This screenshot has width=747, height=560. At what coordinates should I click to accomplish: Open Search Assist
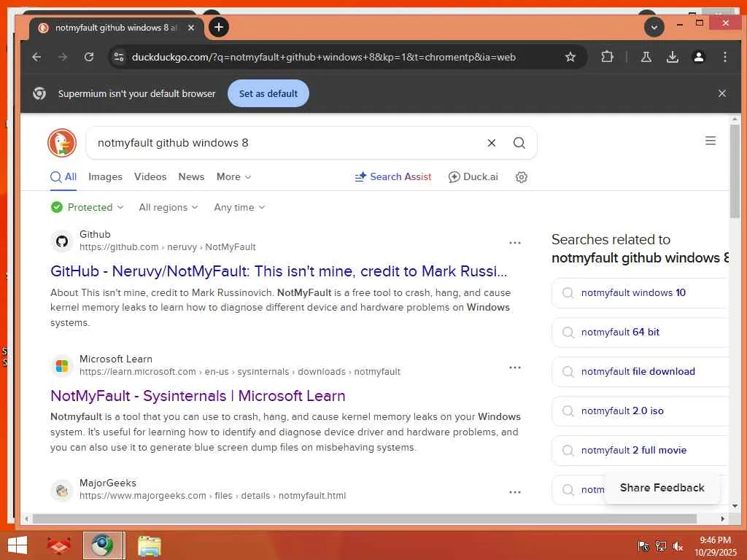point(393,176)
